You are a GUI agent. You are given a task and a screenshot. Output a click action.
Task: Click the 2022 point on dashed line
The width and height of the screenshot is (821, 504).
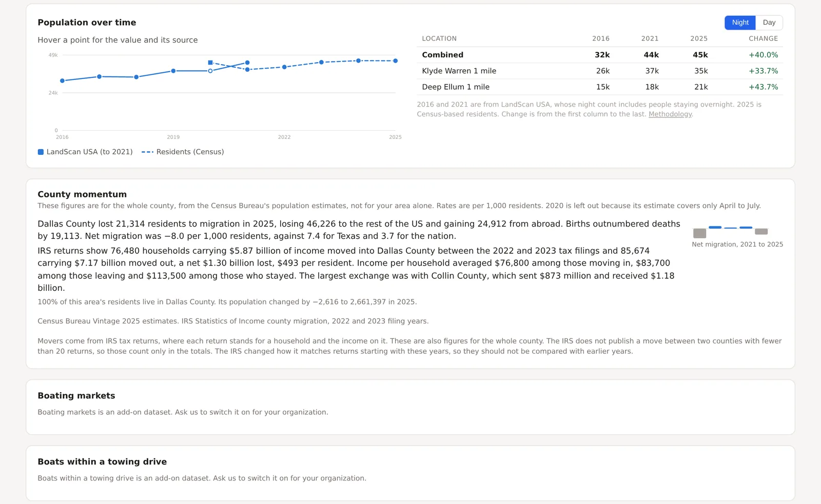pyautogui.click(x=284, y=67)
